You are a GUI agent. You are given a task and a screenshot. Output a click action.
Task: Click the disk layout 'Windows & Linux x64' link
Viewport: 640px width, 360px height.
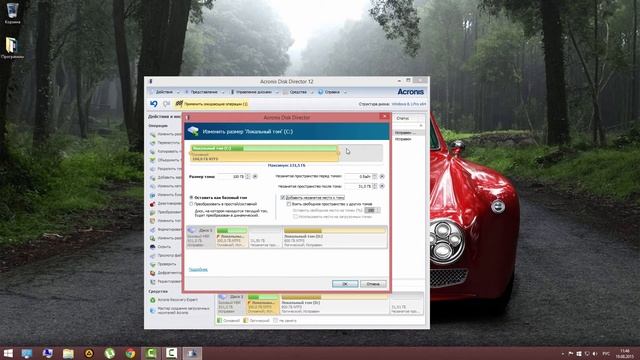click(x=409, y=104)
